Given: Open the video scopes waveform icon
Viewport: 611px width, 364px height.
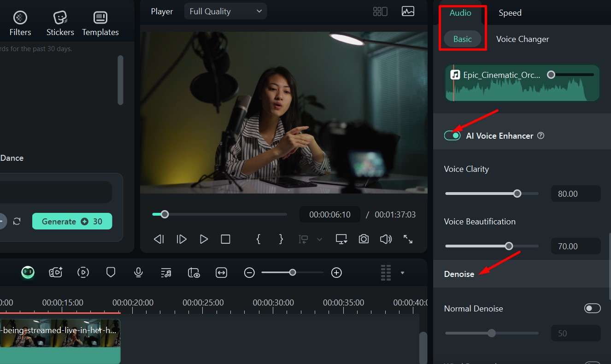Looking at the screenshot, I should coord(408,12).
